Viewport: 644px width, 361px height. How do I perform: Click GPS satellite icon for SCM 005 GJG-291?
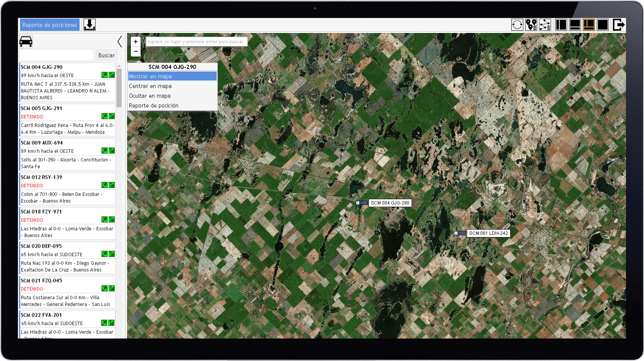105,116
